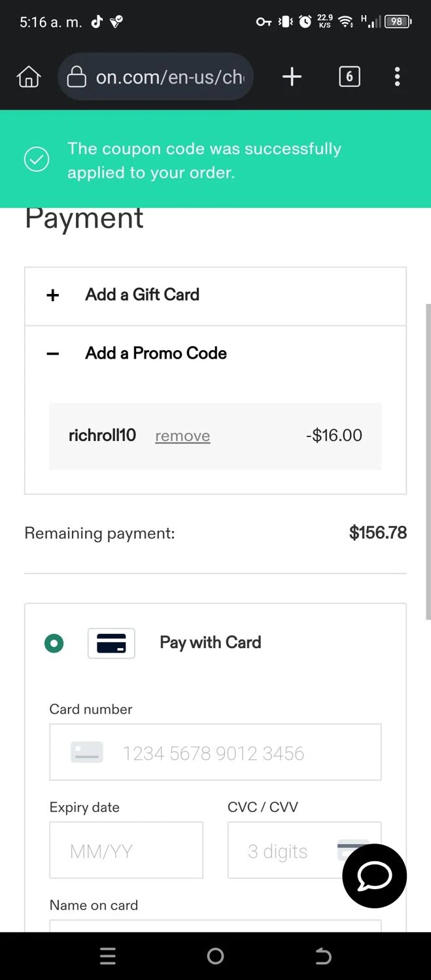Open a new tab with plus icon
Image resolution: width=431 pixels, height=980 pixels.
292,77
